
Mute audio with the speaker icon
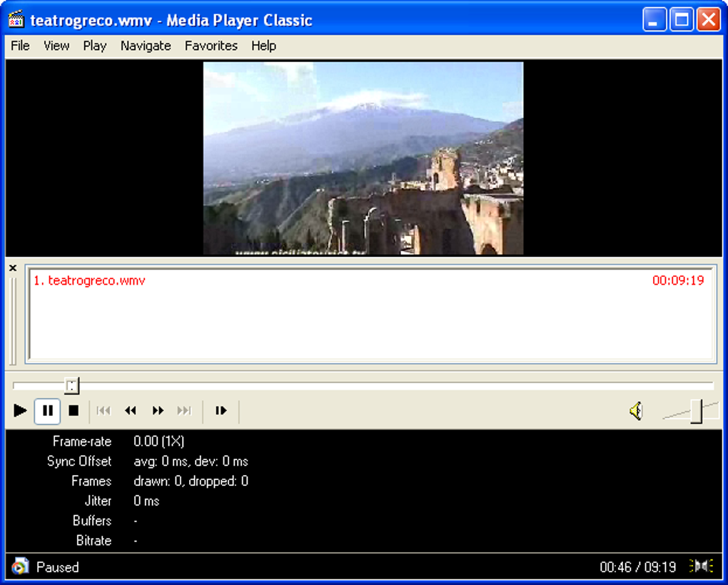637,411
